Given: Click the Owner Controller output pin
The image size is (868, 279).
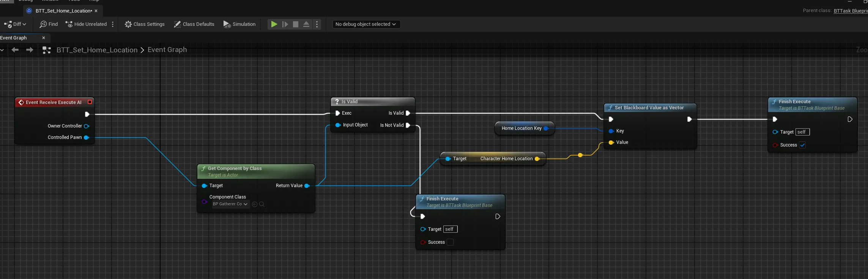Looking at the screenshot, I should pos(87,126).
